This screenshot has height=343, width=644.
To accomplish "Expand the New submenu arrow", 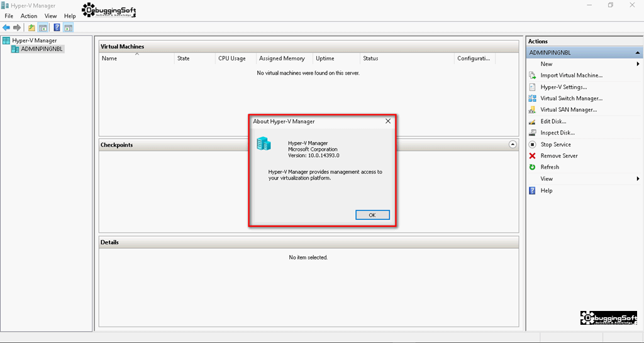I will (x=638, y=64).
